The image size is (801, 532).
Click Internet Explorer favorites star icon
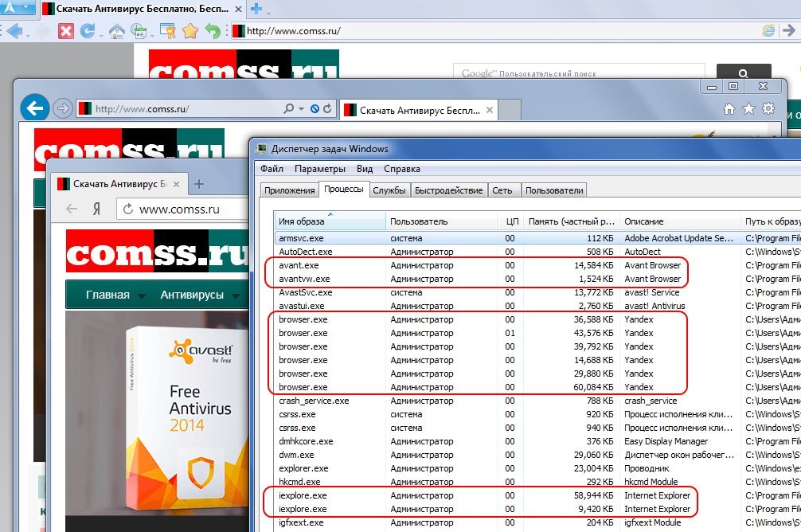coord(748,108)
